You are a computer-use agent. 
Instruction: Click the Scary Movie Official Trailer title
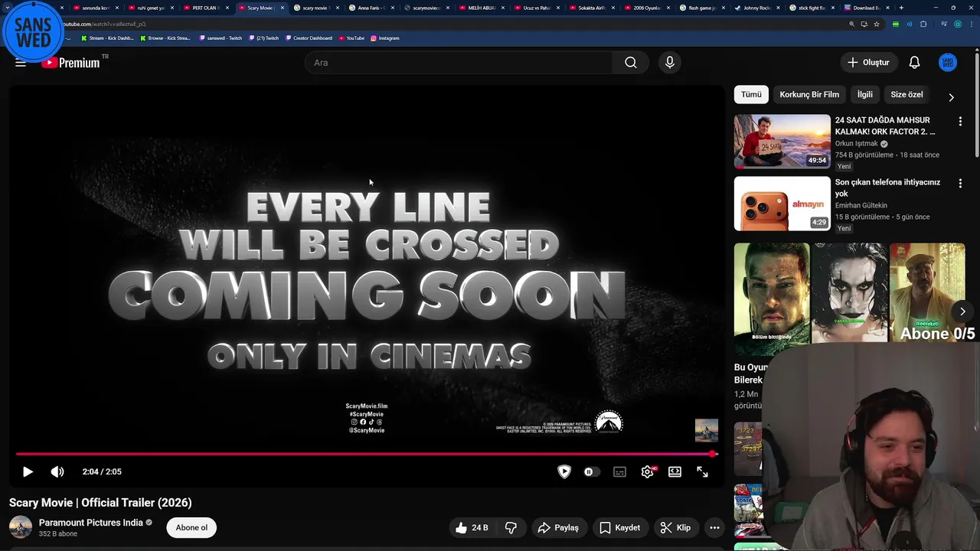[100, 503]
